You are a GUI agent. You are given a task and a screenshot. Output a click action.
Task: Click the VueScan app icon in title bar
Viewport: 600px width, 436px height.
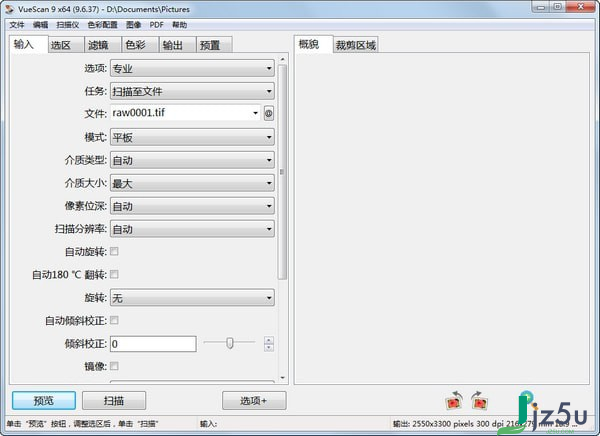[10, 8]
